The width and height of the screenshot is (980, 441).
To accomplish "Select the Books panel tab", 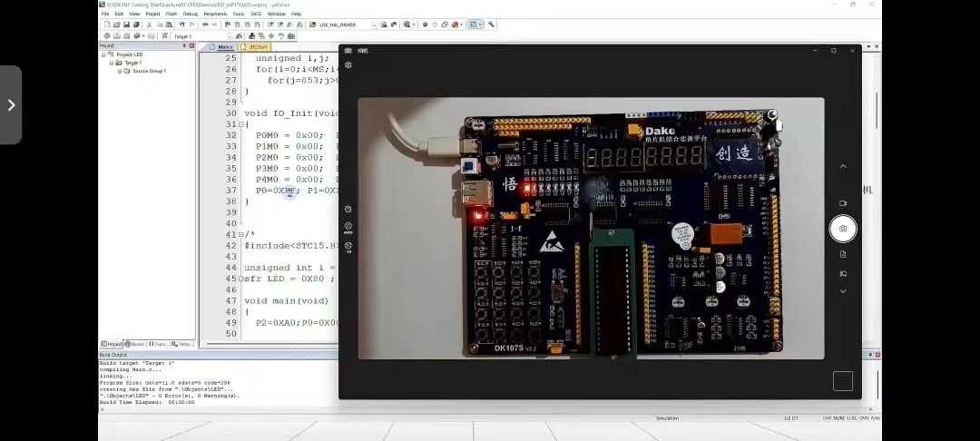I will click(x=136, y=344).
